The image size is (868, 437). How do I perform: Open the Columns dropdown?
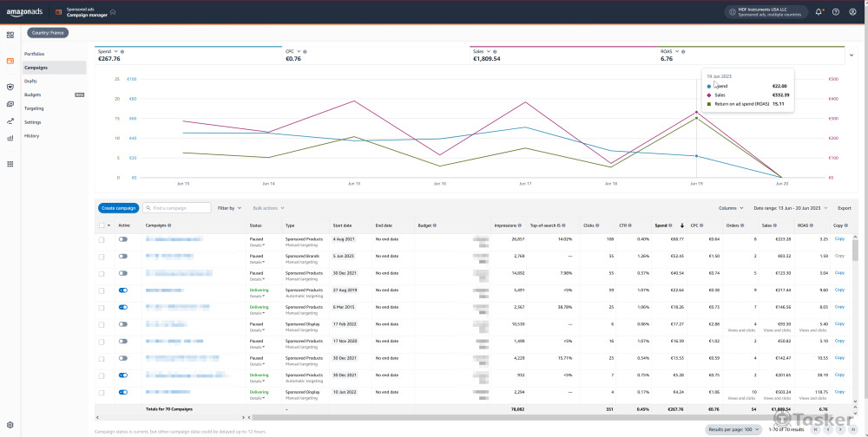tap(731, 208)
